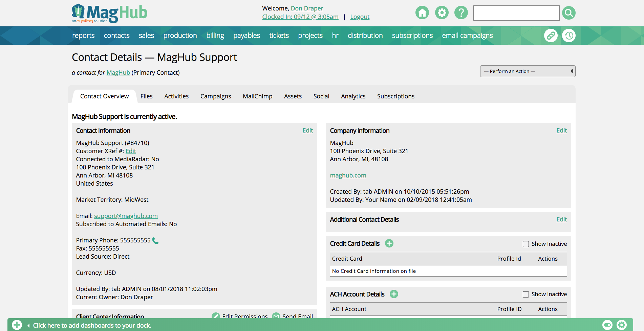Click the Clocked In time link
This screenshot has width=644, height=331.
[x=300, y=17]
